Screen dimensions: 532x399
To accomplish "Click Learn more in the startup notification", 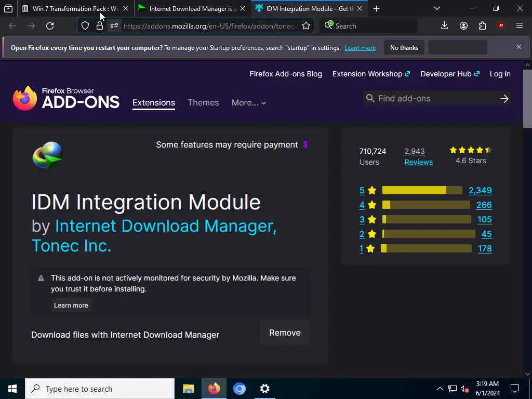I will pyautogui.click(x=360, y=48).
